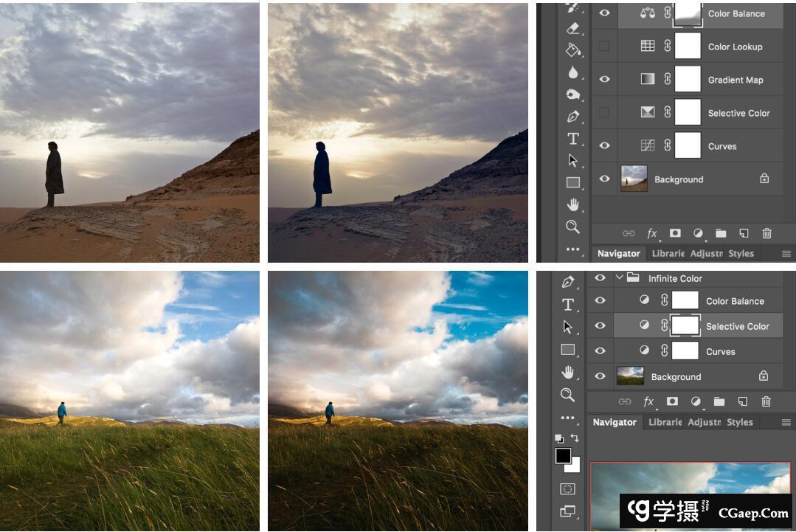Show the hidden Color Lookup layer
This screenshot has height=532, width=796.
click(604, 46)
